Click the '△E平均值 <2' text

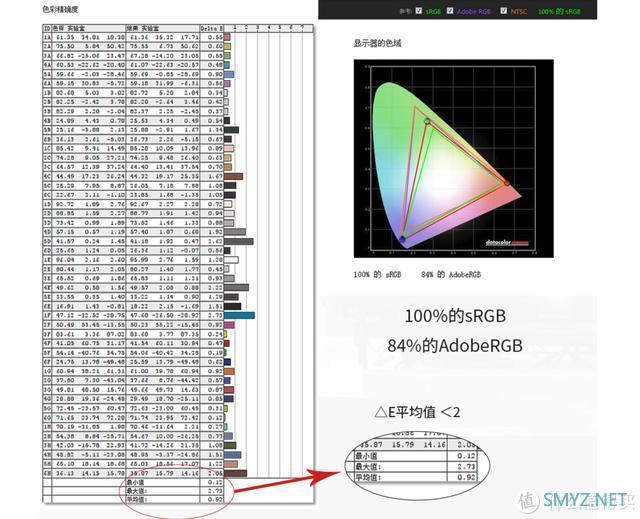click(x=417, y=412)
